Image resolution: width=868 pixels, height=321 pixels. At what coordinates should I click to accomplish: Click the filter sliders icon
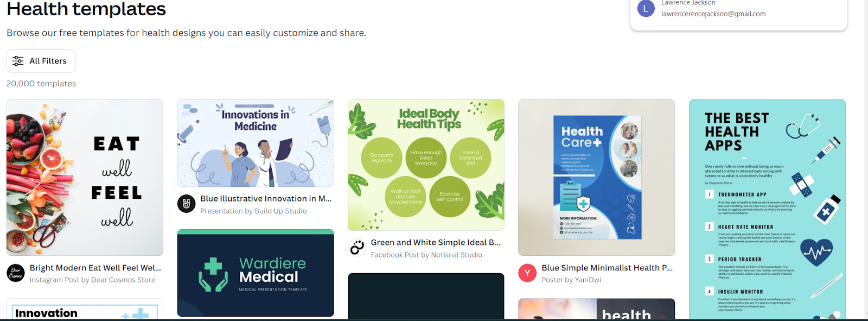[x=18, y=61]
